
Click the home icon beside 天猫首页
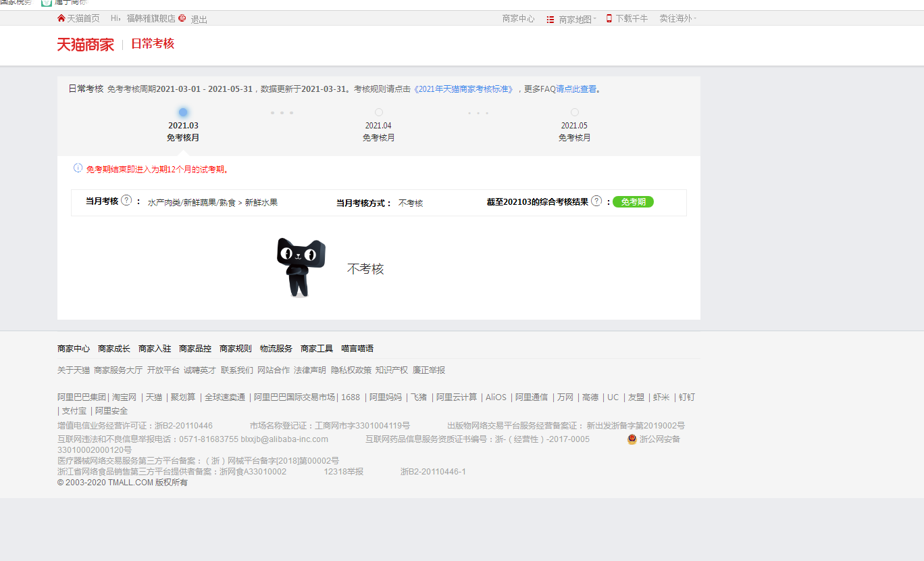61,18
